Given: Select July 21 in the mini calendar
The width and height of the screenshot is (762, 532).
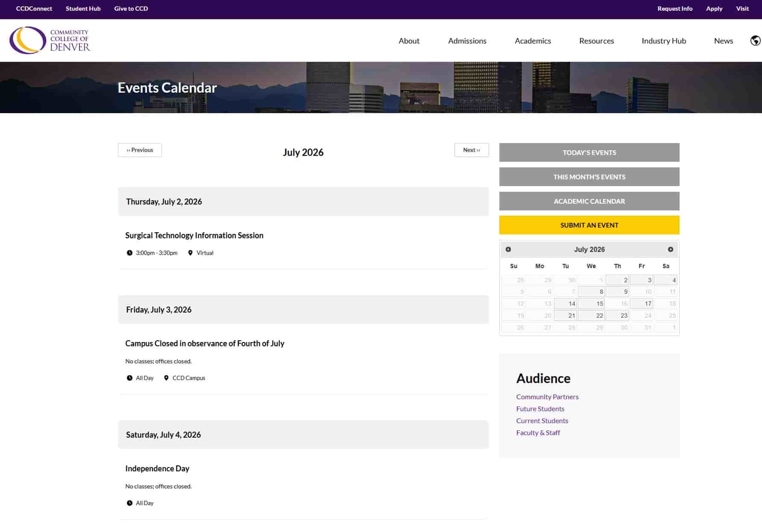Looking at the screenshot, I should [x=566, y=316].
